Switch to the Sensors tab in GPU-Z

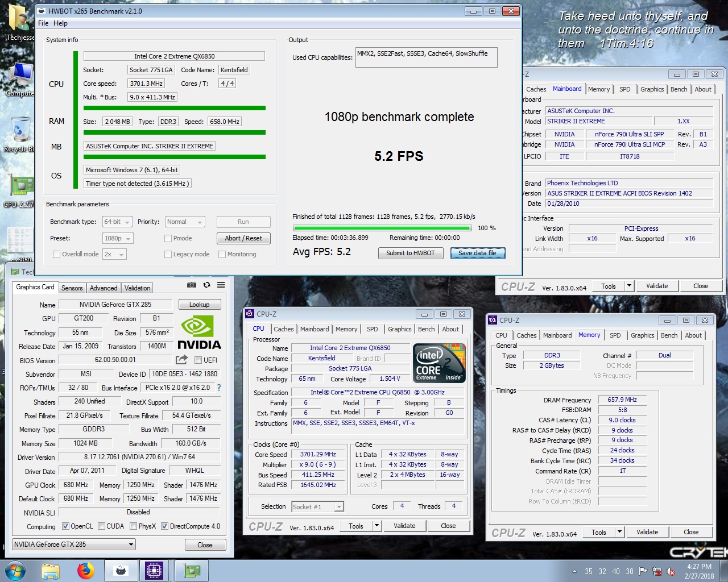pos(72,288)
